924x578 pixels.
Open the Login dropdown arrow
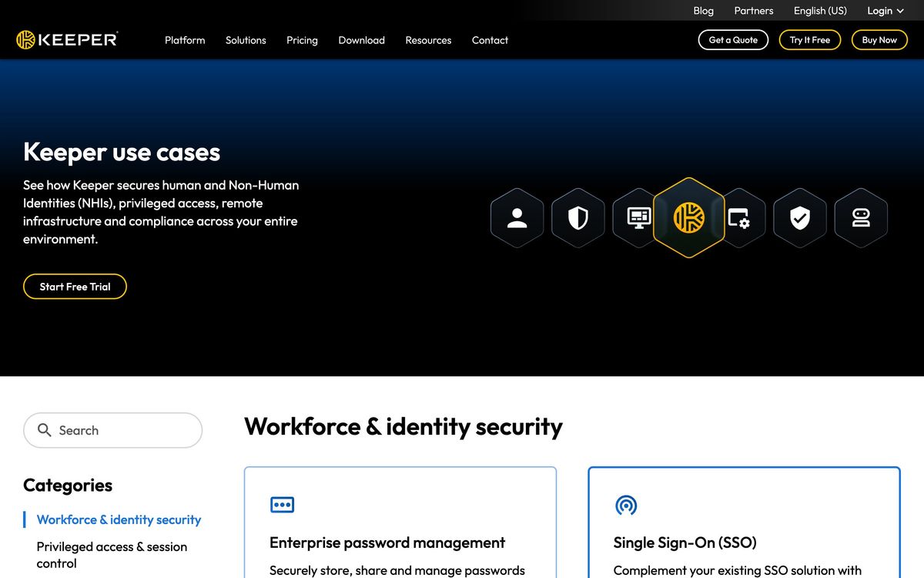point(900,11)
